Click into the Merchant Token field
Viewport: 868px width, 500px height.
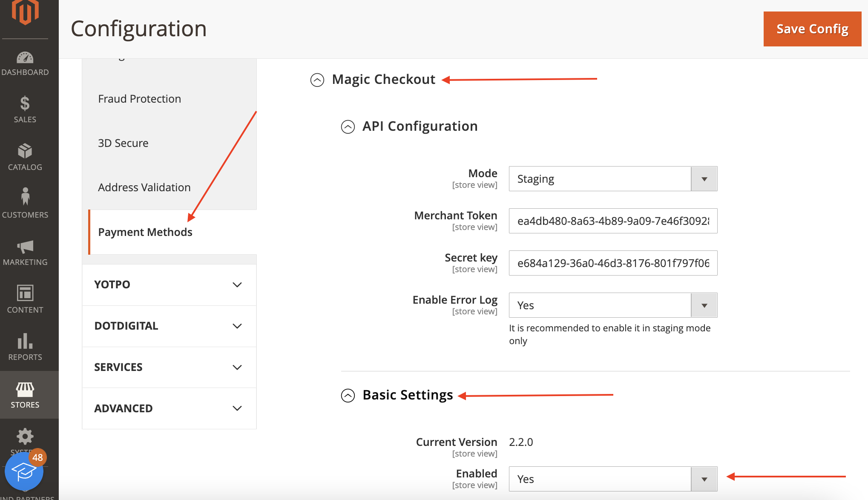pyautogui.click(x=612, y=221)
